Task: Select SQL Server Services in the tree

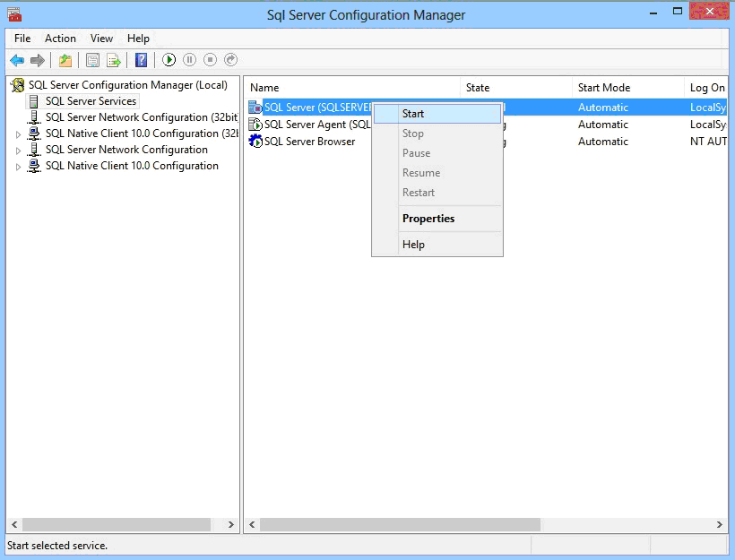Action: (91, 101)
